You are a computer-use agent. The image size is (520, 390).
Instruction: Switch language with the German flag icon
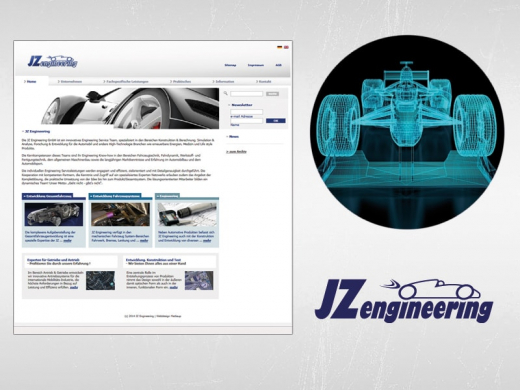279,47
